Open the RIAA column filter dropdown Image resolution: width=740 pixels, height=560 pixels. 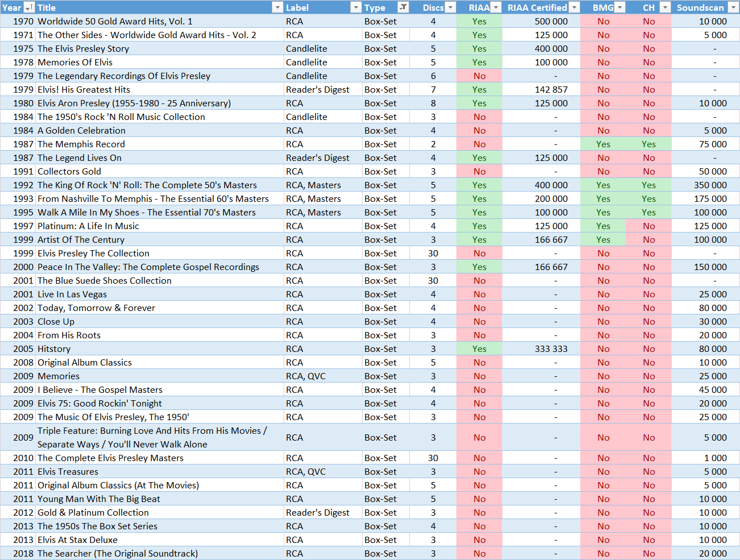pyautogui.click(x=496, y=7)
